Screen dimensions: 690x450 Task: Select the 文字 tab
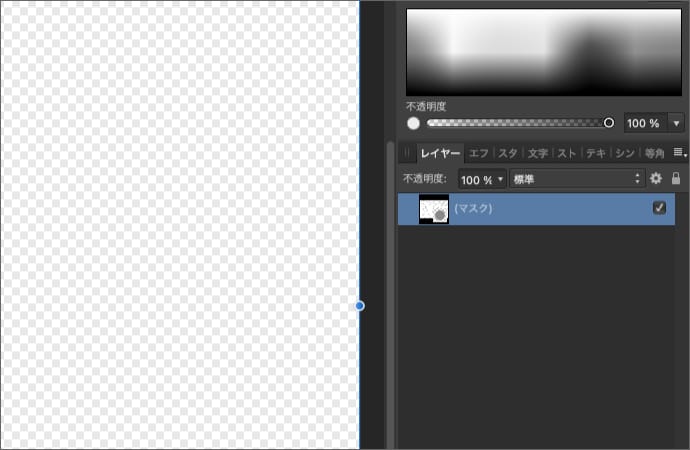537,153
